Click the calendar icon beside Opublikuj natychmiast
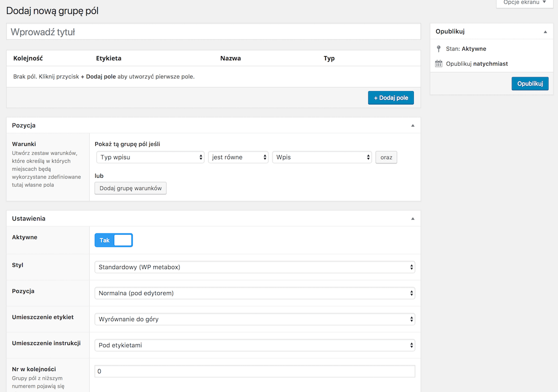Viewport: 558px width, 392px height. (x=438, y=64)
